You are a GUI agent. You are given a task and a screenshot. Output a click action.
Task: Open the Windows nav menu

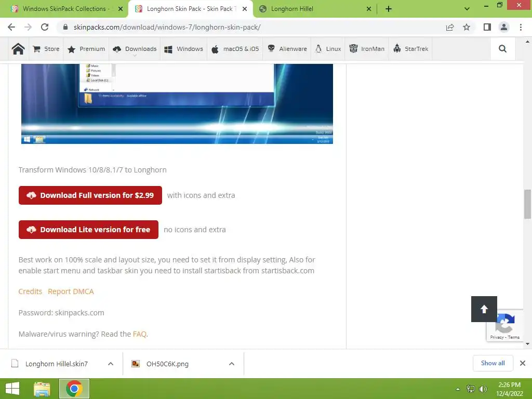click(x=183, y=49)
